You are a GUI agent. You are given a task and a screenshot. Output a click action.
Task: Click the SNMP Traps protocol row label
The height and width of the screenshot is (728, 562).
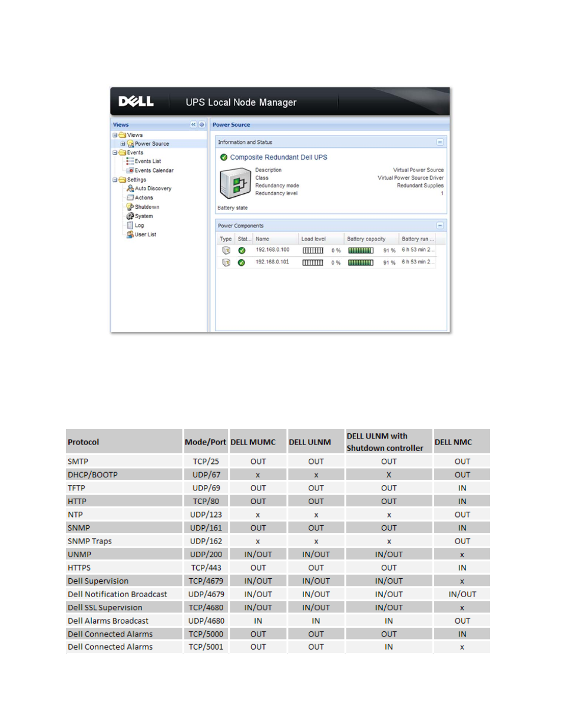click(90, 541)
